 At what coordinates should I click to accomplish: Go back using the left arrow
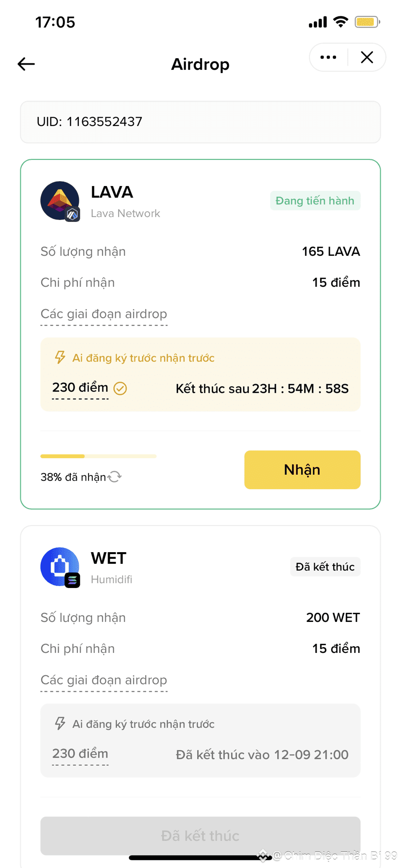click(x=26, y=64)
